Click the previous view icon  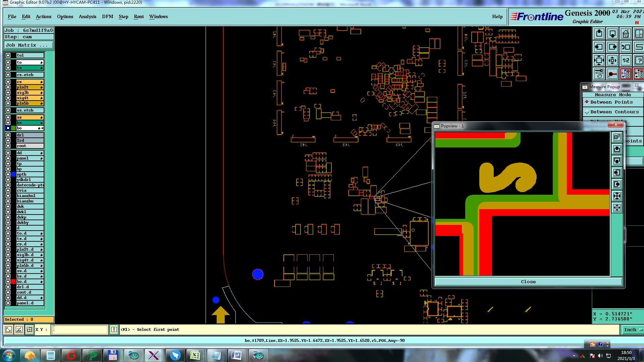pyautogui.click(x=626, y=47)
